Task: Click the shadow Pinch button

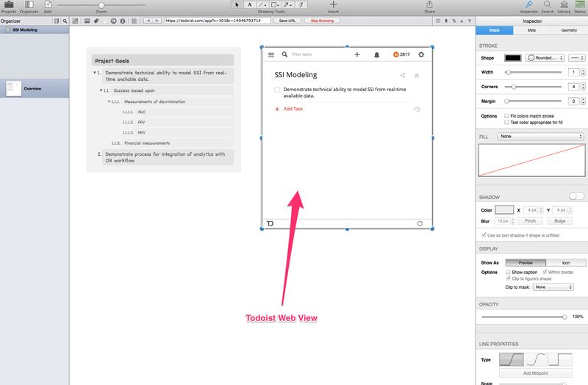Action: click(x=530, y=221)
